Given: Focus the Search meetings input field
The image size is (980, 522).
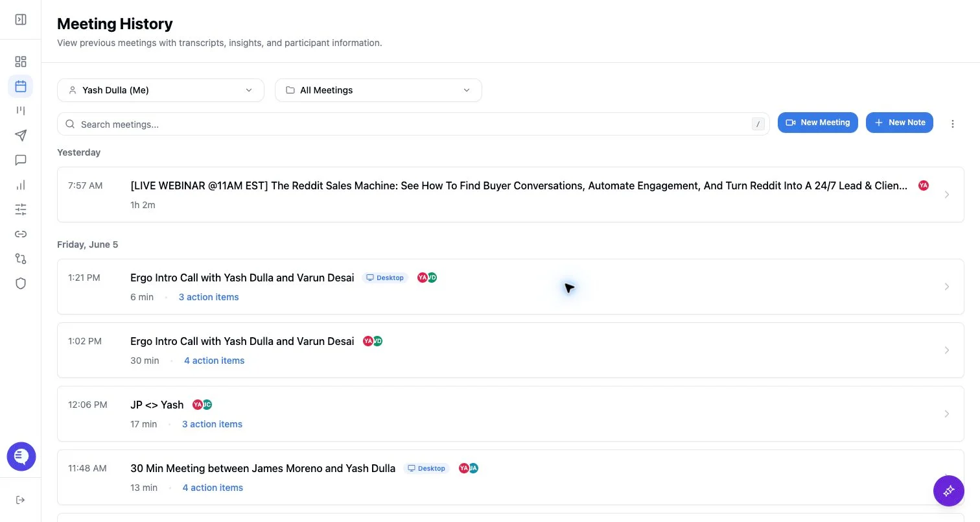Looking at the screenshot, I should [414, 124].
